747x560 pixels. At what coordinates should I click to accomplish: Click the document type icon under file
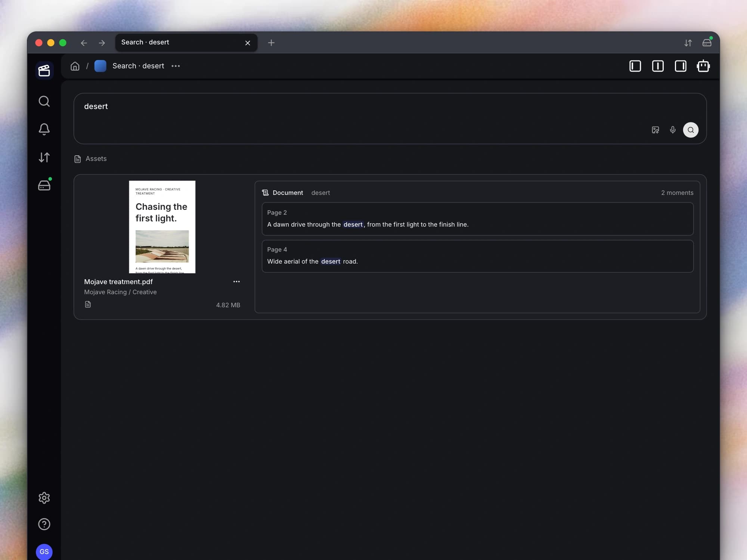pyautogui.click(x=88, y=304)
